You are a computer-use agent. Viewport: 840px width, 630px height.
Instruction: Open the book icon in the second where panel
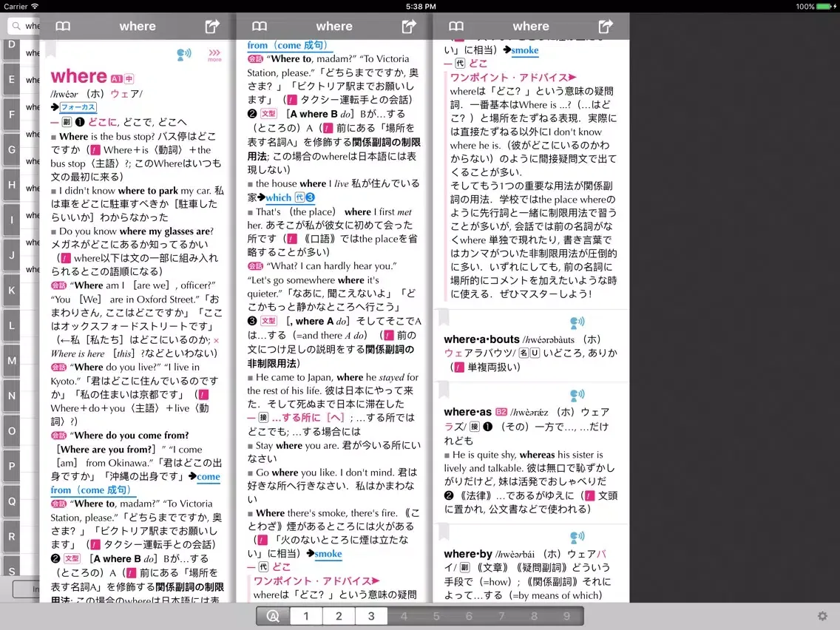(x=260, y=27)
